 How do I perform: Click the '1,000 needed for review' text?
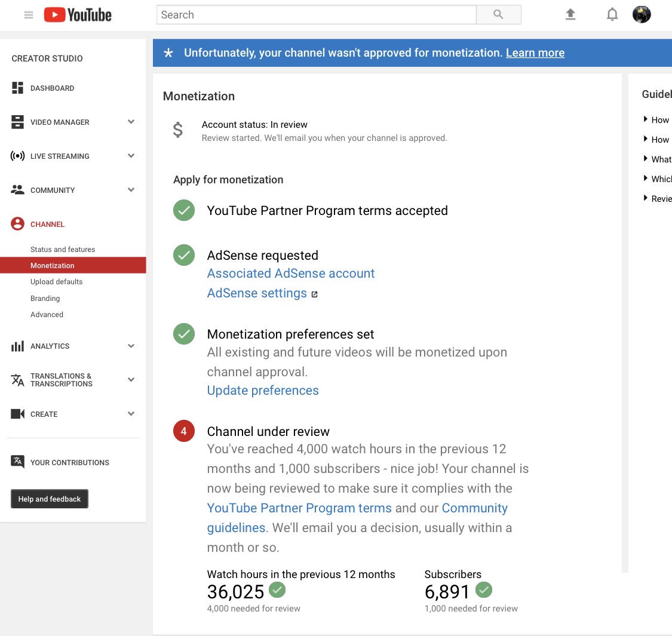[x=471, y=608]
